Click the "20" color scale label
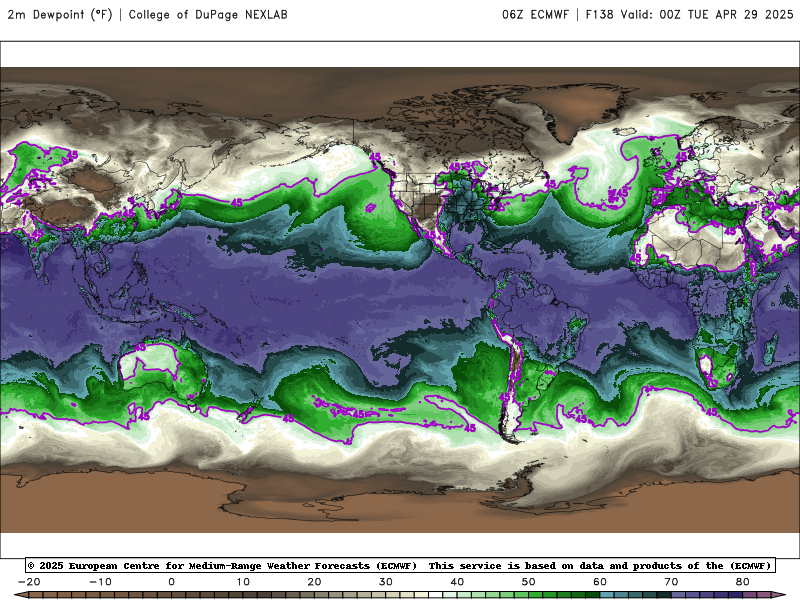This screenshot has height=600, width=800. [314, 582]
